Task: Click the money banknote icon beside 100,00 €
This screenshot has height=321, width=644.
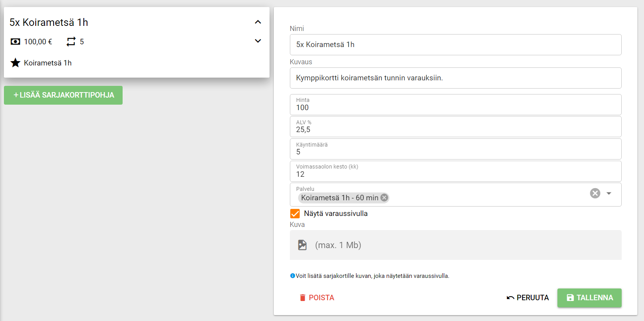Action: coord(15,42)
